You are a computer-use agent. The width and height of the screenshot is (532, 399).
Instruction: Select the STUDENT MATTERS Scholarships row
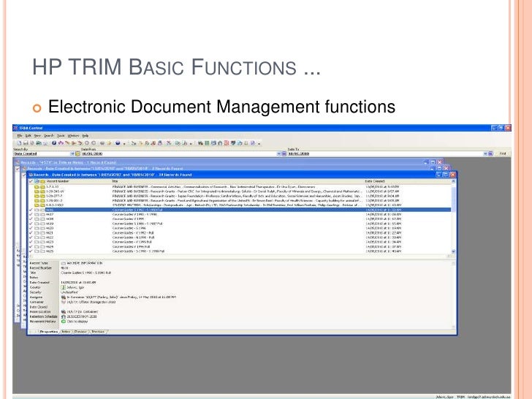[x=240, y=205]
